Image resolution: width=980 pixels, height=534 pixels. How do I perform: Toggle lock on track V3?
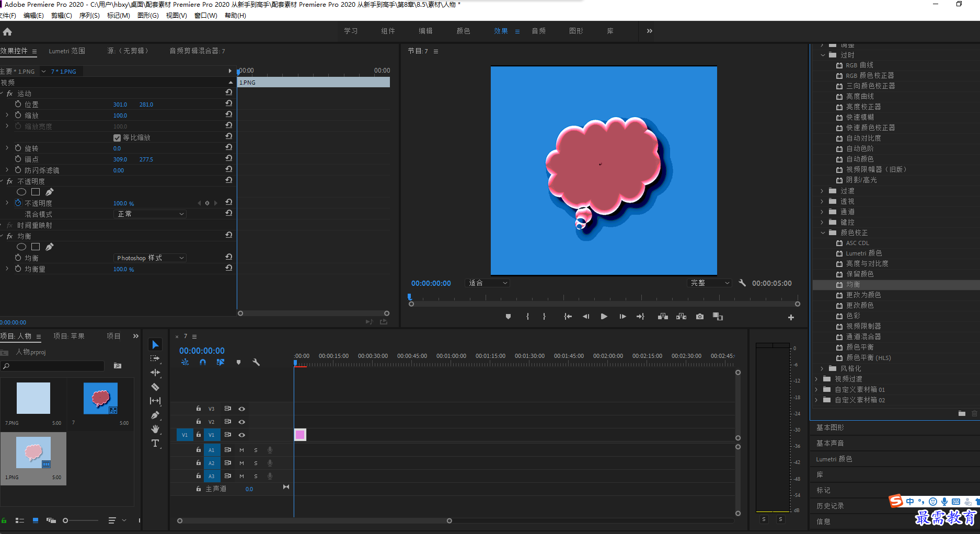coord(199,409)
